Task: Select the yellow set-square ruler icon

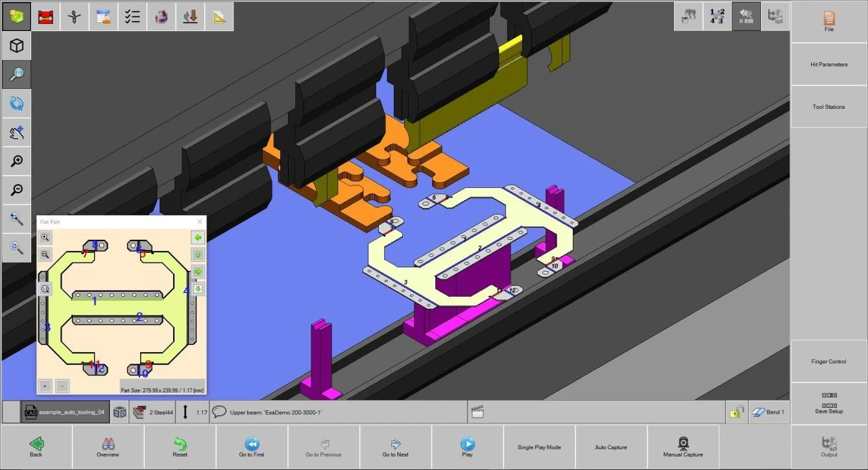Action: [219, 16]
